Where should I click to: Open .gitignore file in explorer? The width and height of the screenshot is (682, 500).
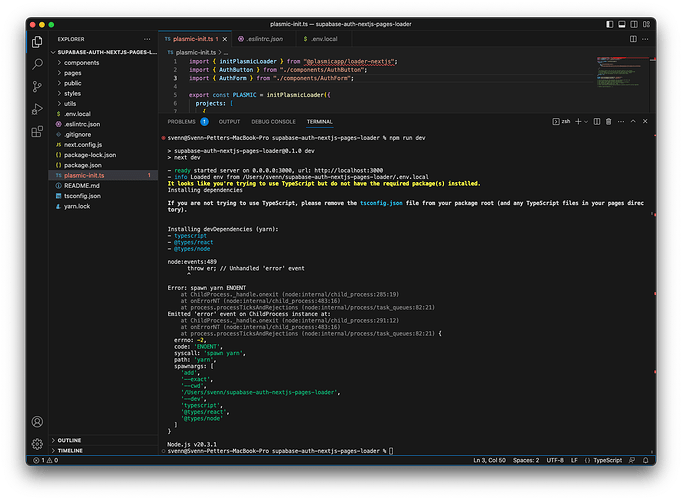103,134
